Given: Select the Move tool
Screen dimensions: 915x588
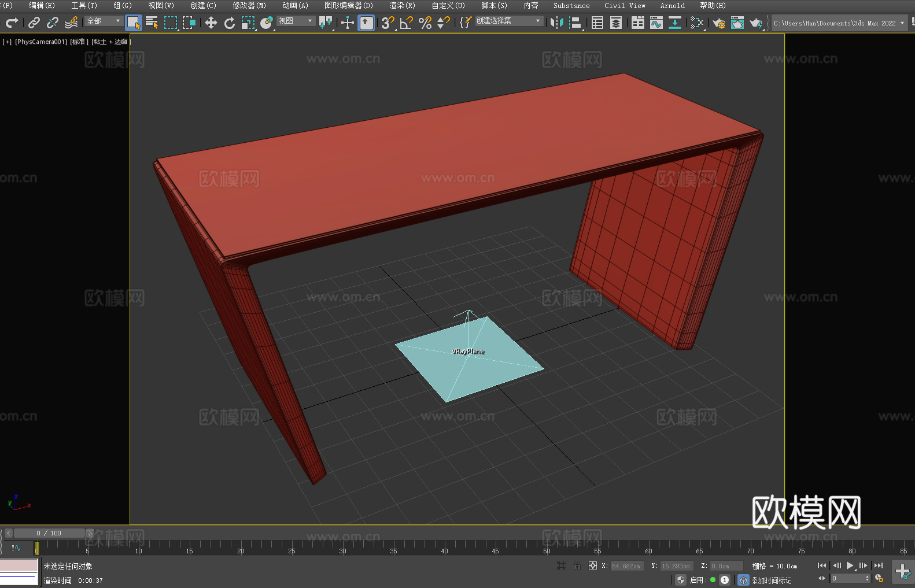Looking at the screenshot, I should click(x=211, y=23).
